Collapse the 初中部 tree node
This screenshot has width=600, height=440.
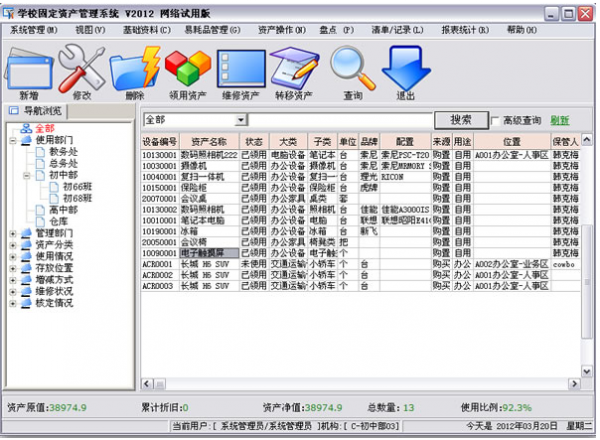pos(26,176)
